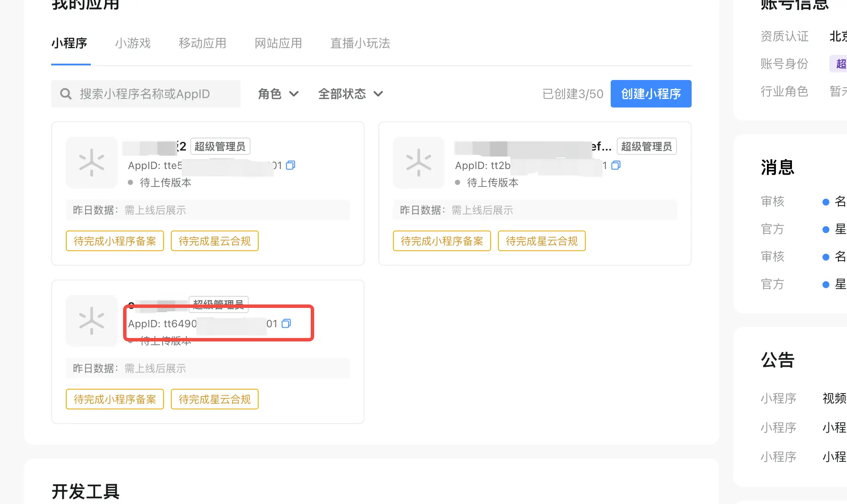
Task: Open second mini program's placeholder logo
Action: click(x=419, y=163)
